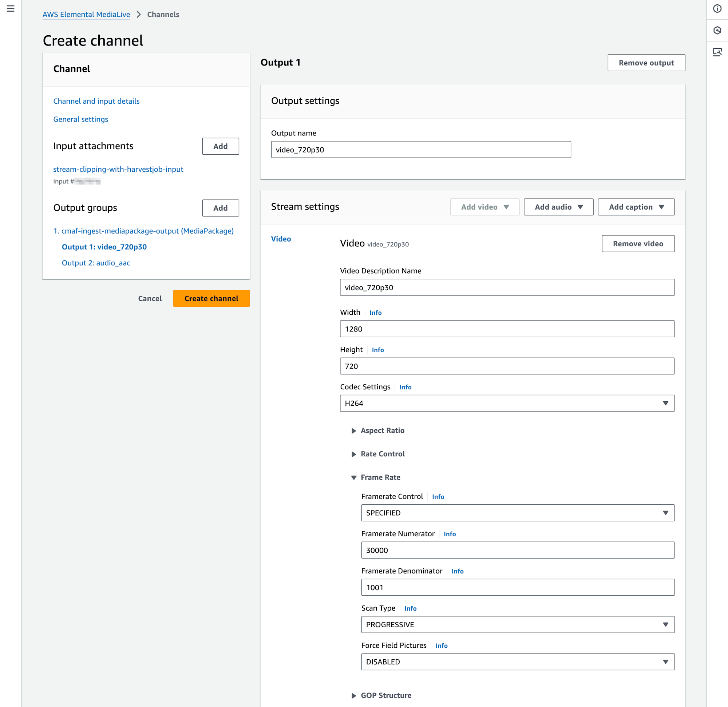Open Framerate Denominator Info link
Viewport: 728px width, 707px height.
coord(457,571)
